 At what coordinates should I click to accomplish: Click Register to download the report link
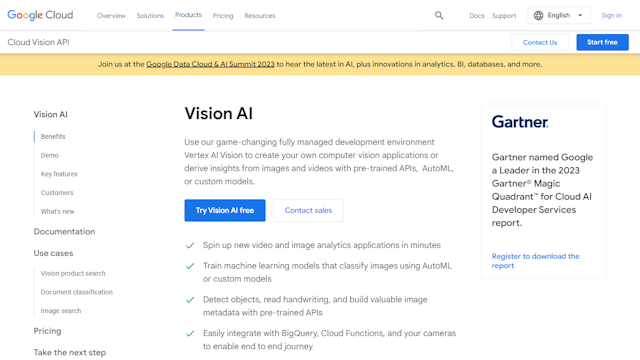click(x=536, y=261)
